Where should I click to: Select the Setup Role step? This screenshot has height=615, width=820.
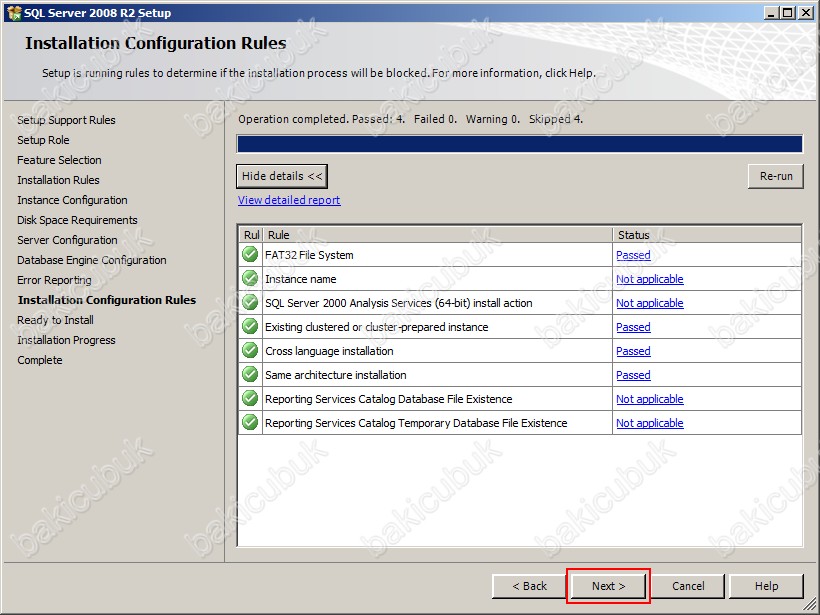[43, 140]
